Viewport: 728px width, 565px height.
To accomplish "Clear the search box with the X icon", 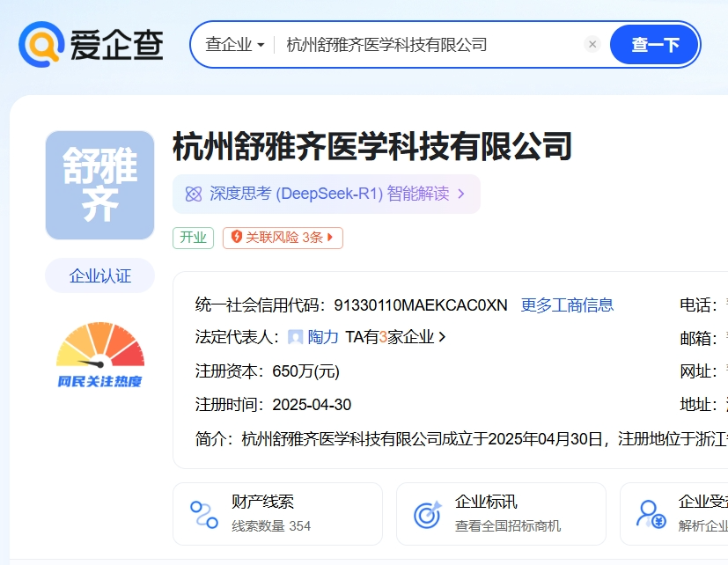I will 592,45.
